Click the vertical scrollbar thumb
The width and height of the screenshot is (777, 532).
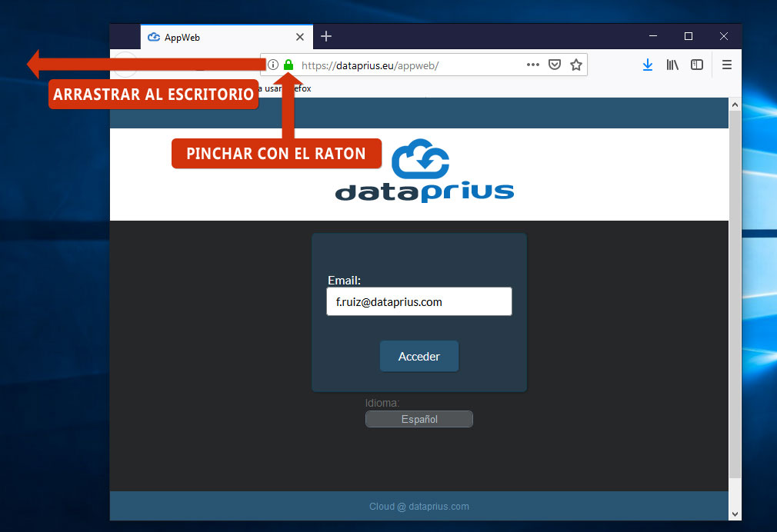(x=735, y=294)
